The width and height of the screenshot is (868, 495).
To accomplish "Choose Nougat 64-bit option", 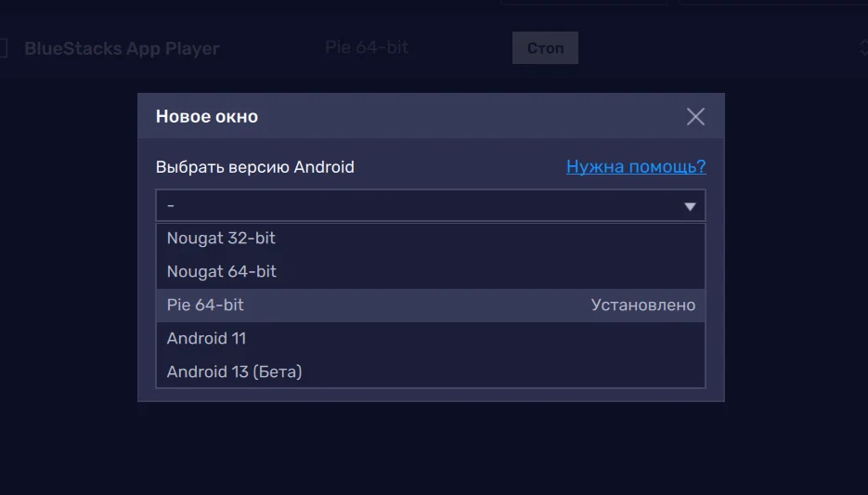I will [x=222, y=271].
